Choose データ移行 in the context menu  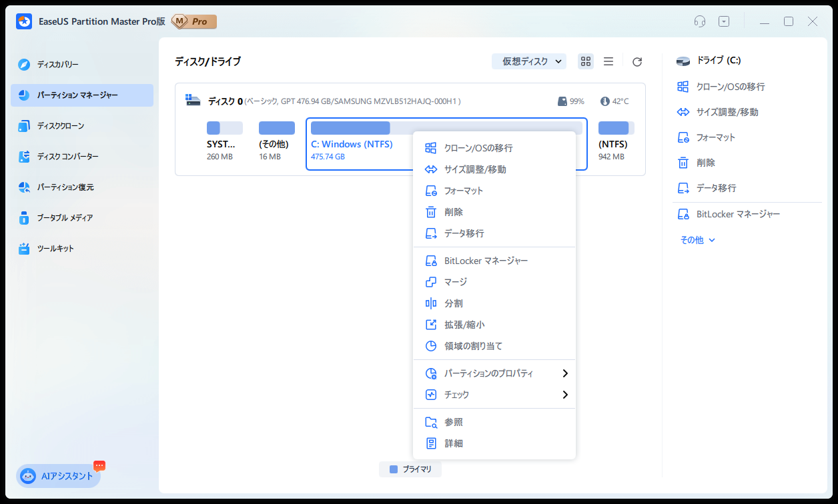(494, 233)
